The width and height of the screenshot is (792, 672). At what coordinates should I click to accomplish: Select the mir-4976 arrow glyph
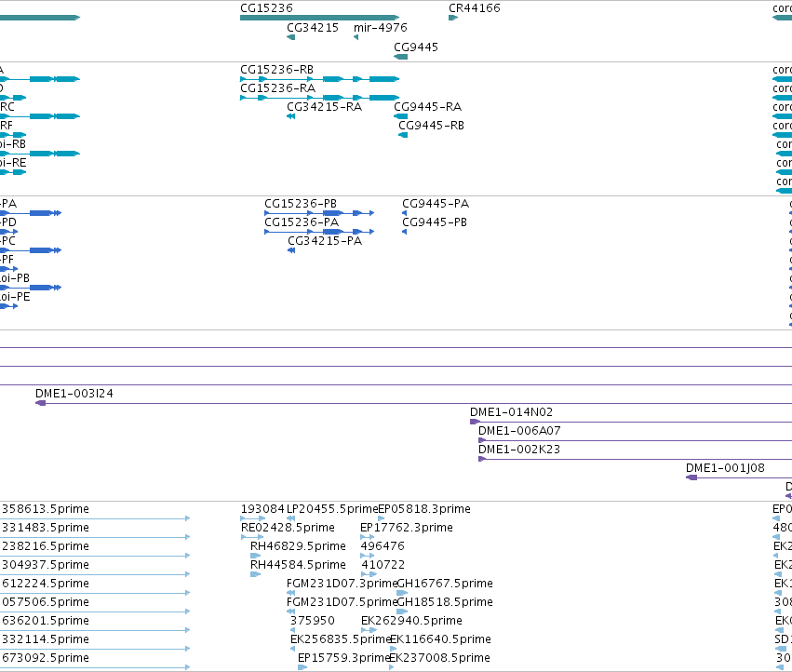(356, 37)
